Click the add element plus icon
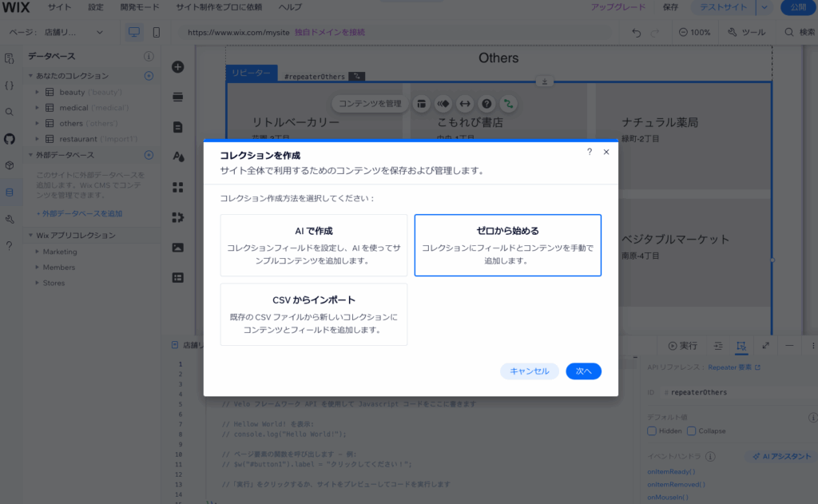 coord(177,68)
